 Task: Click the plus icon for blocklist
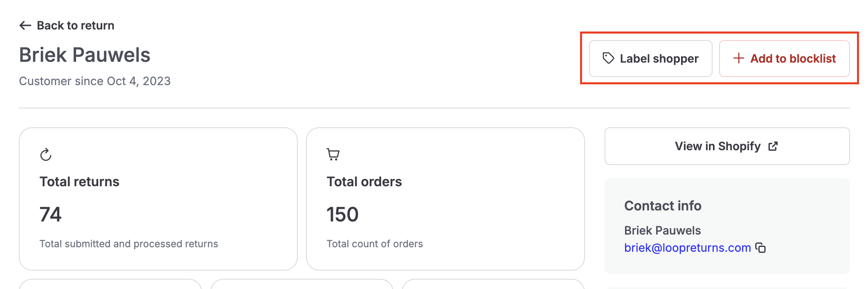click(x=738, y=58)
